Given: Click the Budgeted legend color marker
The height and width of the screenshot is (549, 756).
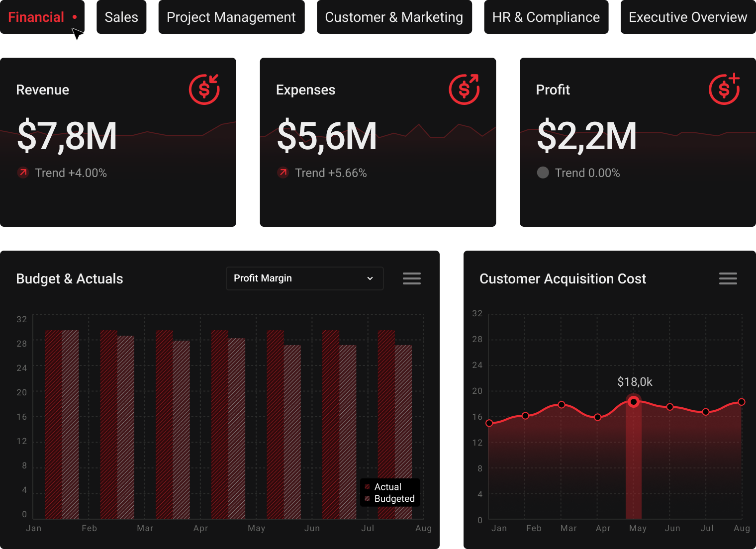Looking at the screenshot, I should [x=367, y=498].
